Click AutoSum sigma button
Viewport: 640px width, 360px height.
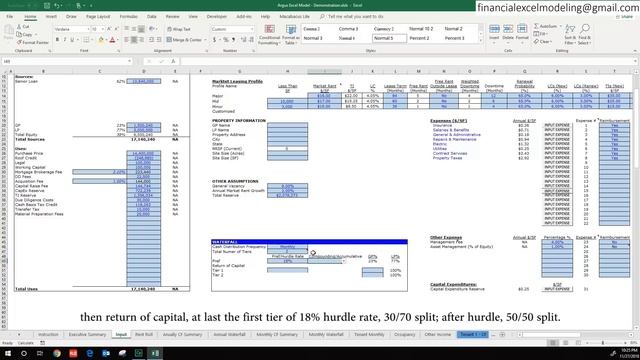(x=545, y=26)
